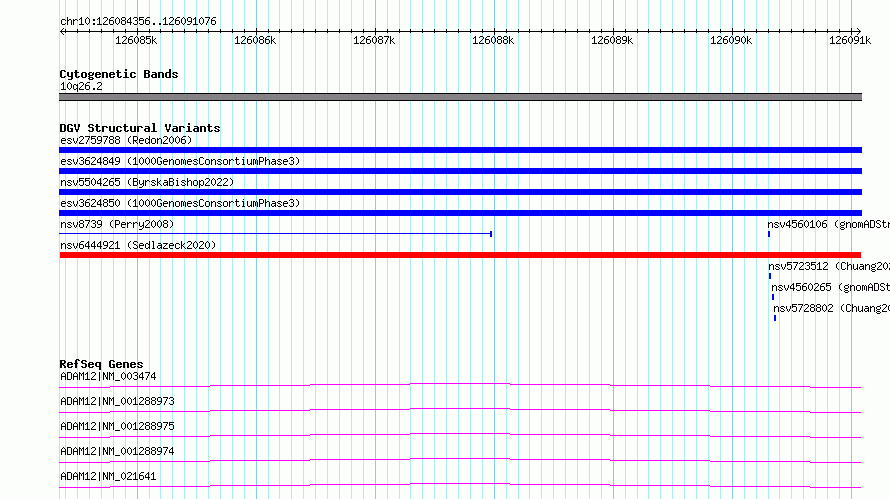This screenshot has height=499, width=890.
Task: Click the Cytogenetic Bands track title
Action: [119, 74]
